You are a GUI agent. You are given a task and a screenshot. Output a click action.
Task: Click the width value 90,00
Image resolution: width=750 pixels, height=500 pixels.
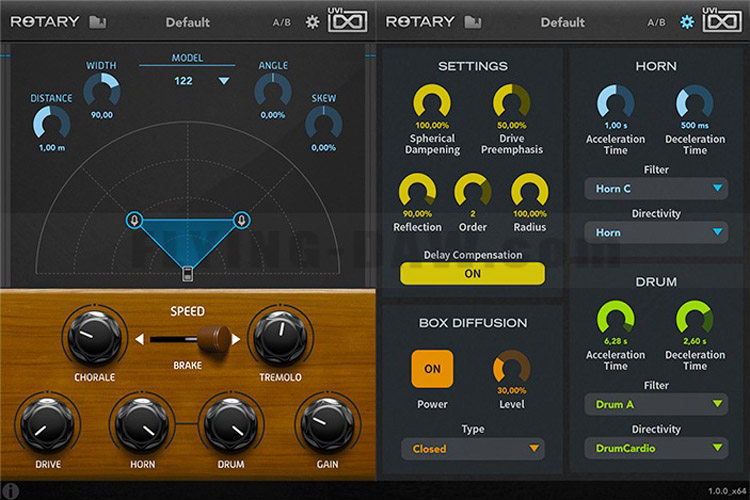coord(102,115)
